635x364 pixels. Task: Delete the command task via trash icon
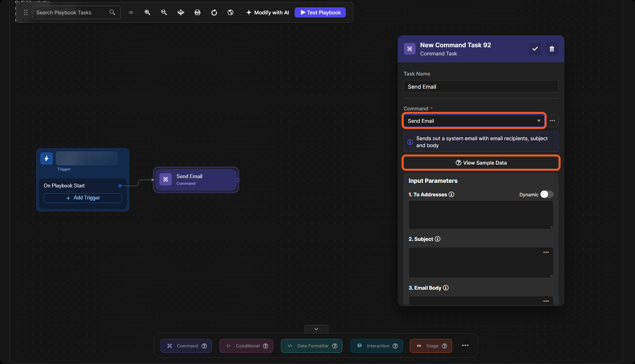pyautogui.click(x=552, y=49)
